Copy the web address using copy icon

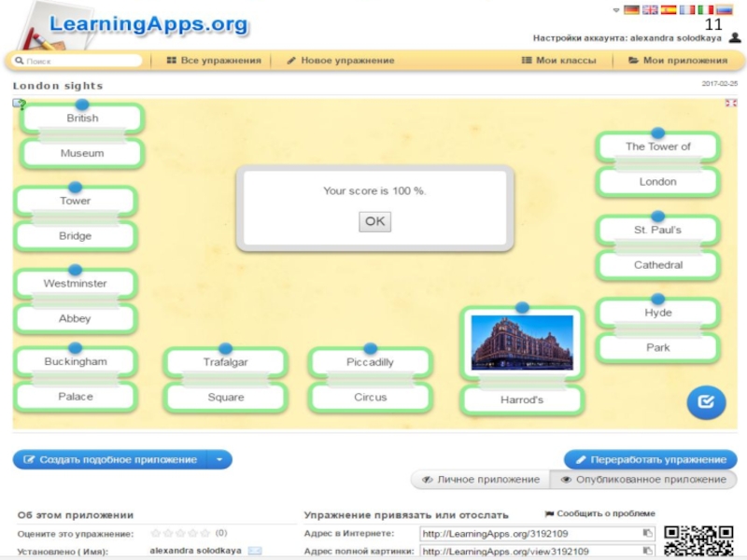tap(647, 534)
